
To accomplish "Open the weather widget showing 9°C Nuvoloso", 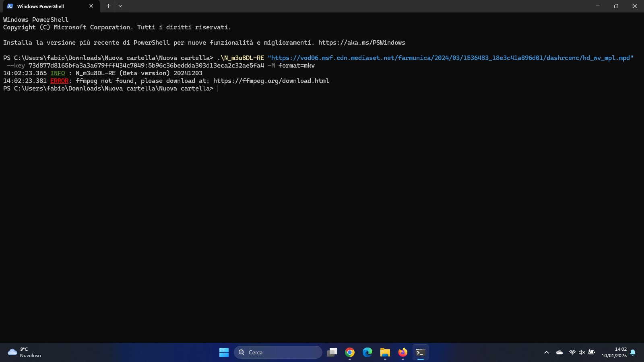I will click(x=25, y=352).
